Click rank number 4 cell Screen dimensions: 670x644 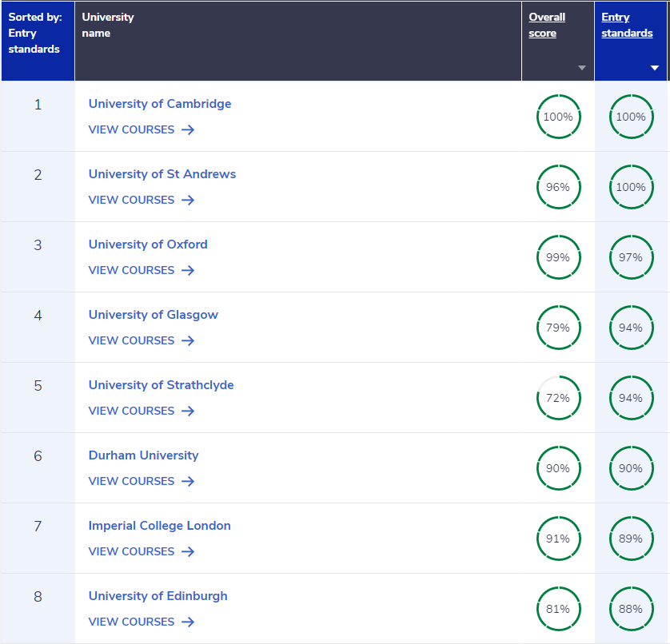(x=38, y=327)
